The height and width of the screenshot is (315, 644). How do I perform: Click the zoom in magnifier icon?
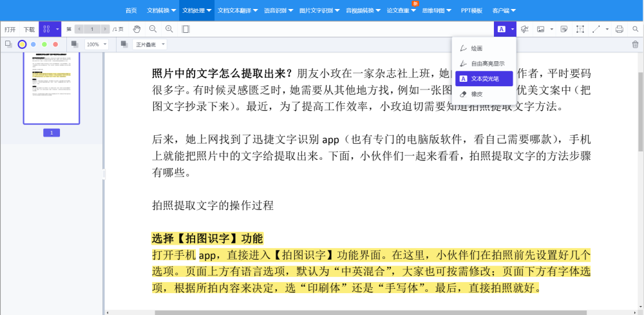click(169, 29)
